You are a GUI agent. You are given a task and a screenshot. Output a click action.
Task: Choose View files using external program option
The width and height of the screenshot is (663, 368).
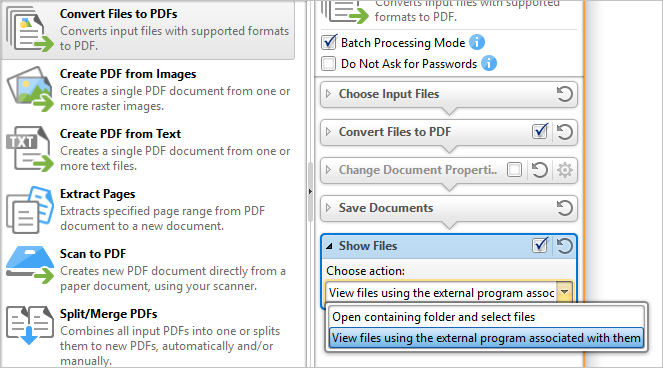click(x=486, y=338)
